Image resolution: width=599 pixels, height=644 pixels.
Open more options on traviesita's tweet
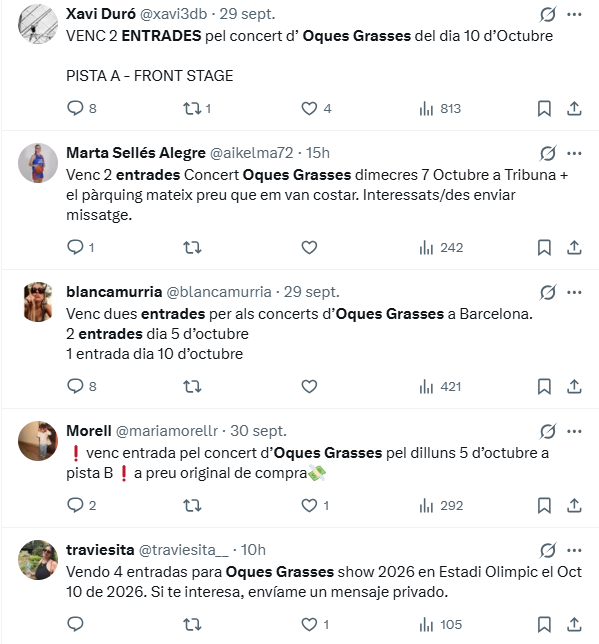click(x=574, y=550)
